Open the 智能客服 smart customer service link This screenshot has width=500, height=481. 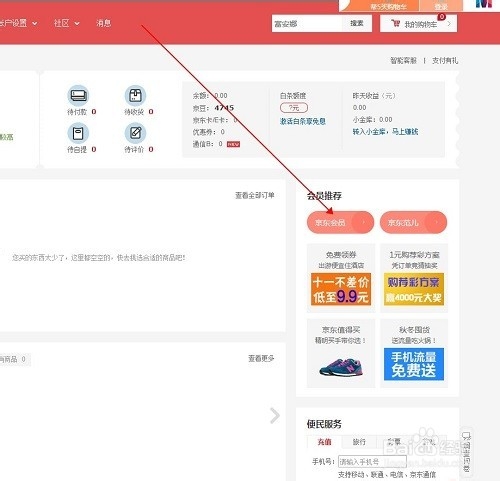pos(403,61)
